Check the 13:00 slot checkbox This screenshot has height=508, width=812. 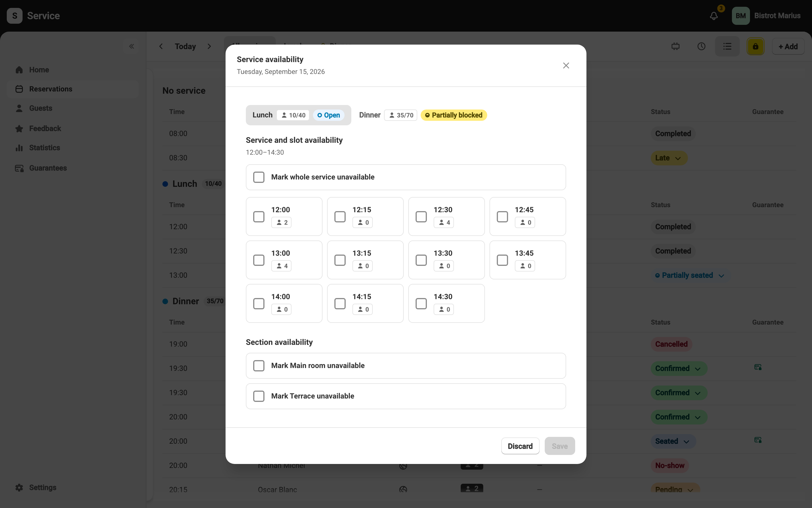[259, 260]
